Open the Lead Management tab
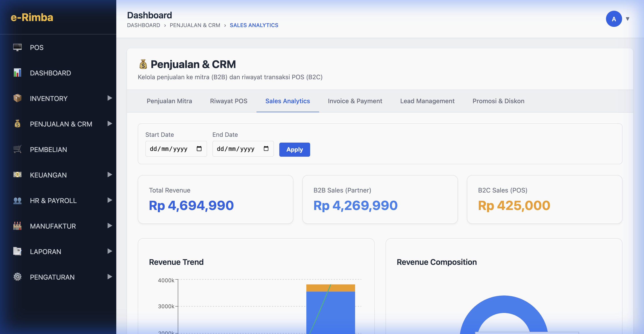The height and width of the screenshot is (334, 644). coord(427,101)
